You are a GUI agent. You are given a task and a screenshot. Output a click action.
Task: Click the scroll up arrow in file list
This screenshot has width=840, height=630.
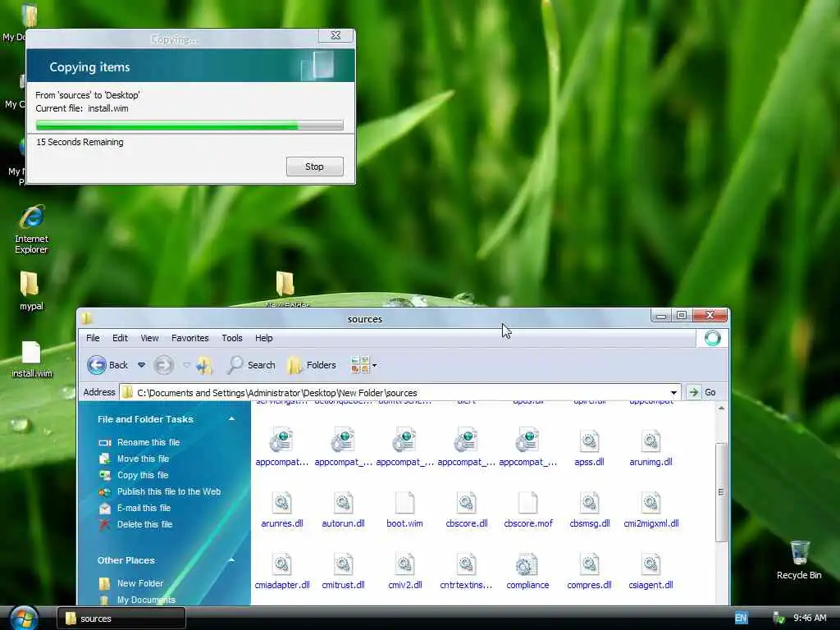point(721,409)
